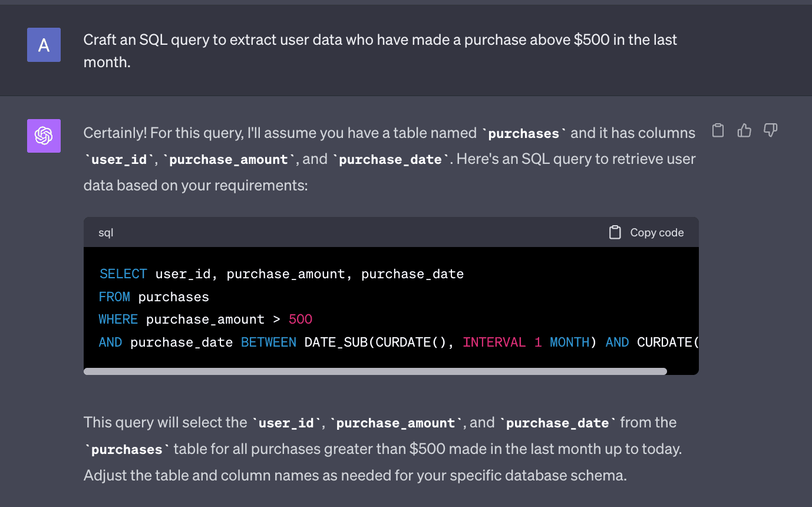Click the SELECT keyword in the code
812x507 pixels.
point(123,274)
